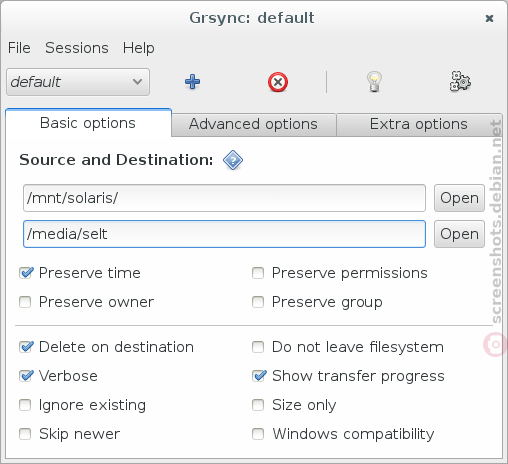Viewport: 508px width, 464px height.
Task: Close the Grsync window
Action: pos(489,18)
